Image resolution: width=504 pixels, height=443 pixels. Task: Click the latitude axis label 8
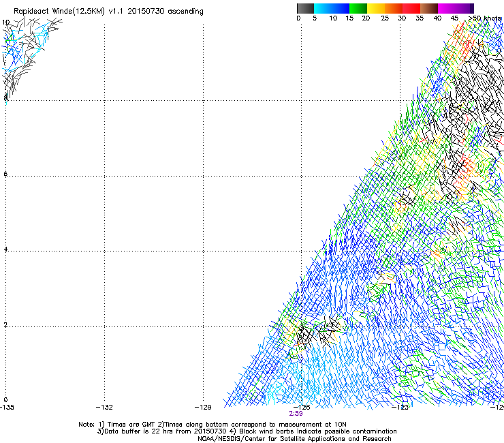click(5, 97)
